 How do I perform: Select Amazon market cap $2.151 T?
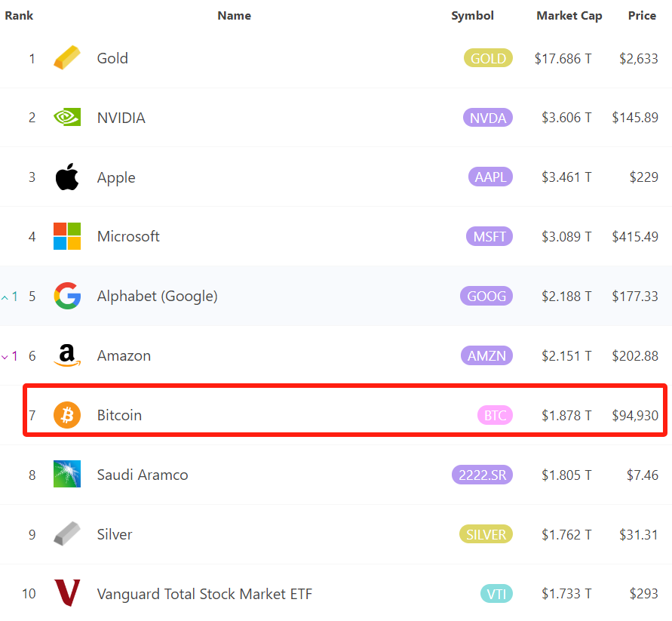566,356
